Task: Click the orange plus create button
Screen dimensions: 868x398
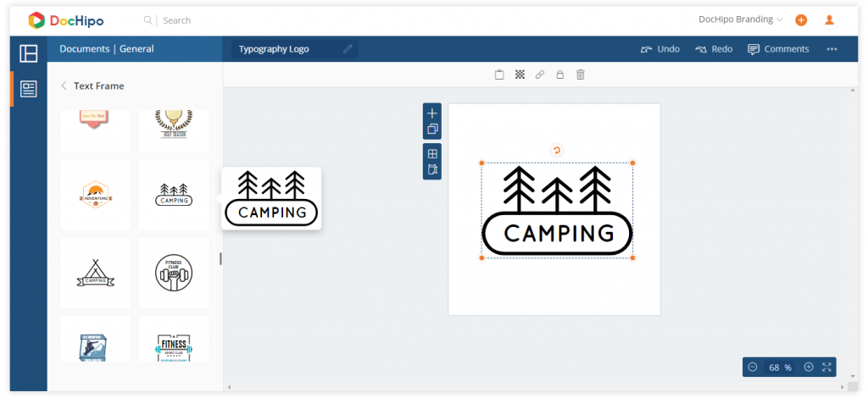Action: pyautogui.click(x=801, y=20)
